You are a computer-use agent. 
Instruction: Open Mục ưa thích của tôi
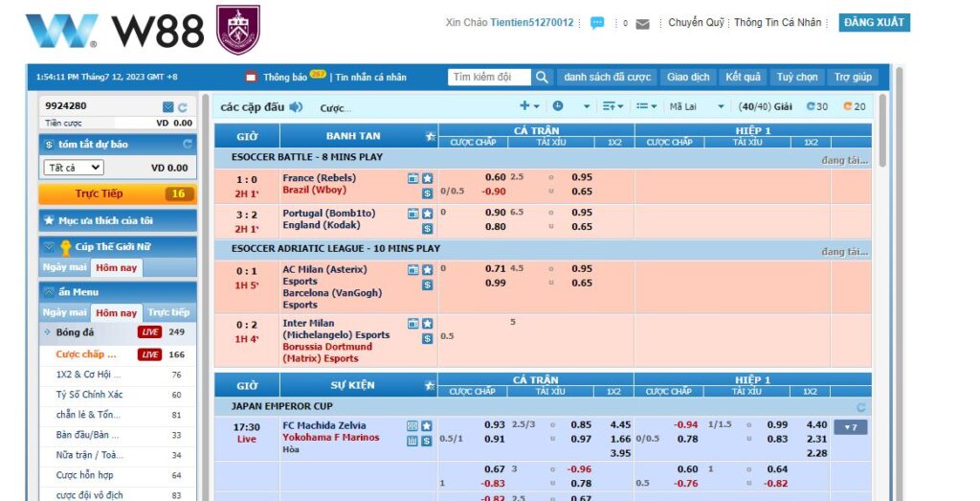(118, 220)
